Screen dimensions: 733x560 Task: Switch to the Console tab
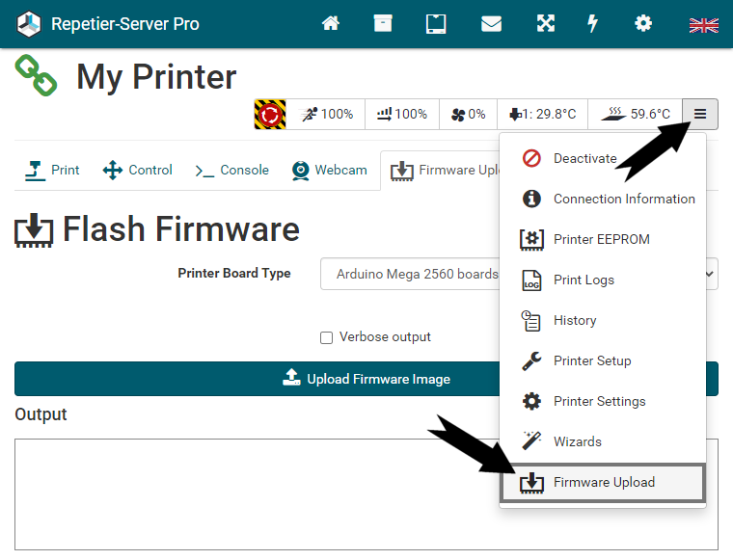[231, 170]
